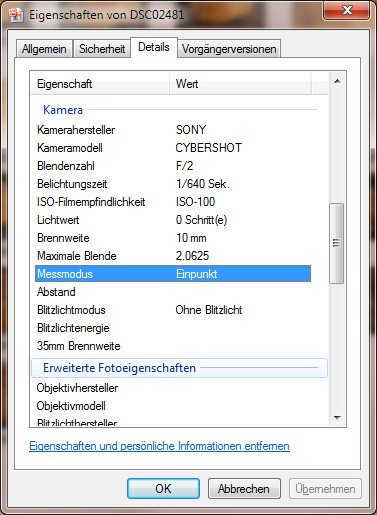Viewport: 377px width, 515px height.
Task: Select the Vorgängerversionen tab
Action: 229,49
